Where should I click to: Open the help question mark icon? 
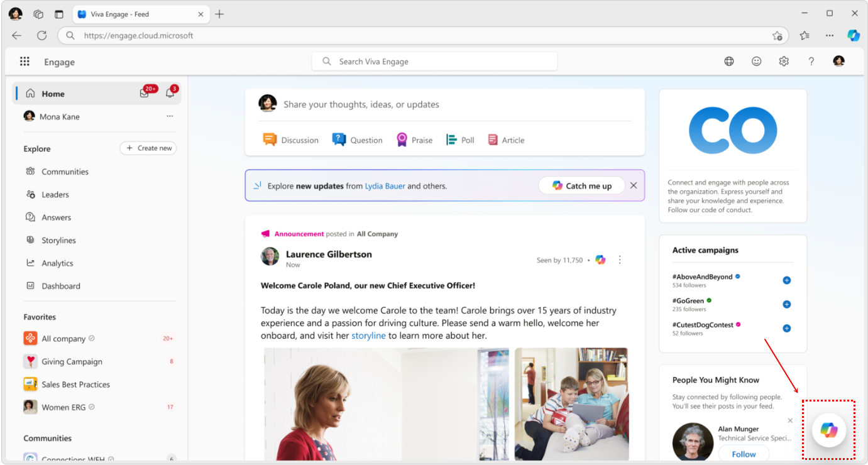coord(811,62)
